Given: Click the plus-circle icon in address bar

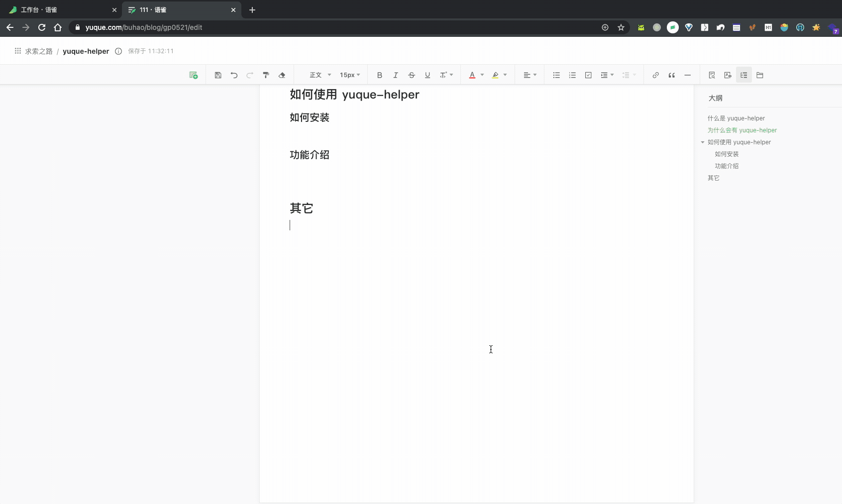Looking at the screenshot, I should pos(605,27).
